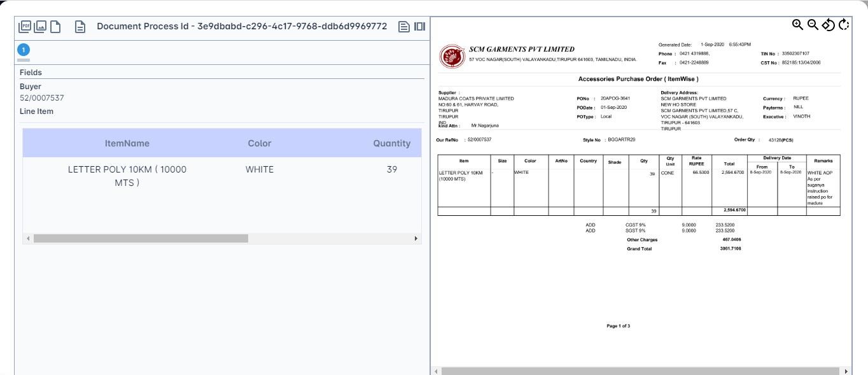
Task: Click the Line Item field label
Action: coord(36,111)
